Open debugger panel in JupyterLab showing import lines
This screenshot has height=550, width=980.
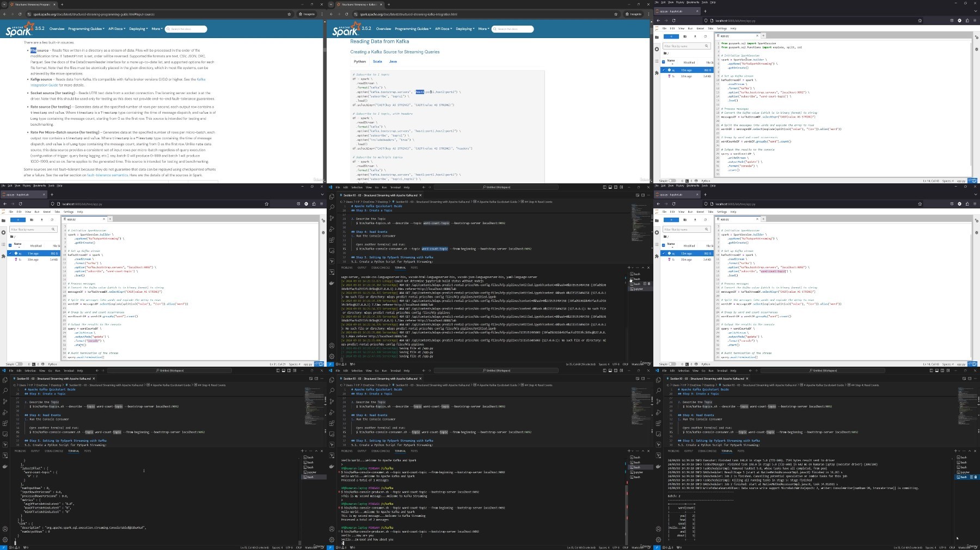point(977,50)
